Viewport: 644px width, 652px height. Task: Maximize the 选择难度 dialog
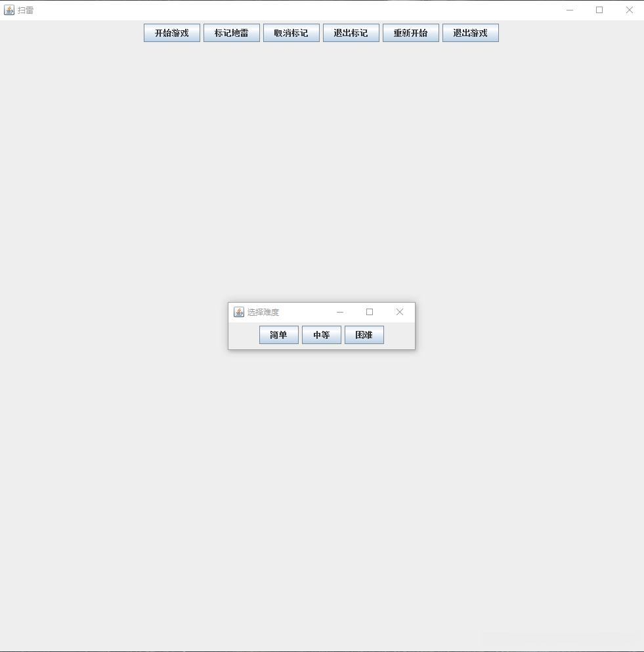[370, 312]
